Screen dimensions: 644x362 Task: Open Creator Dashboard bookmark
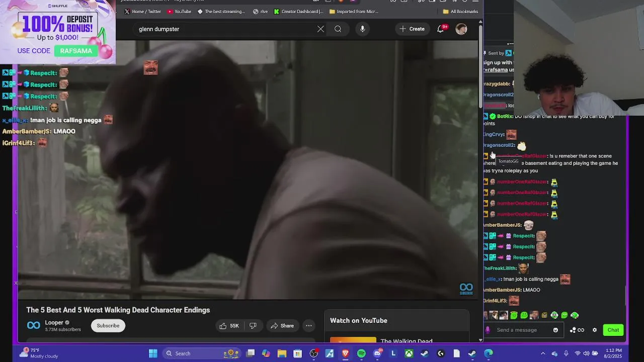(299, 12)
